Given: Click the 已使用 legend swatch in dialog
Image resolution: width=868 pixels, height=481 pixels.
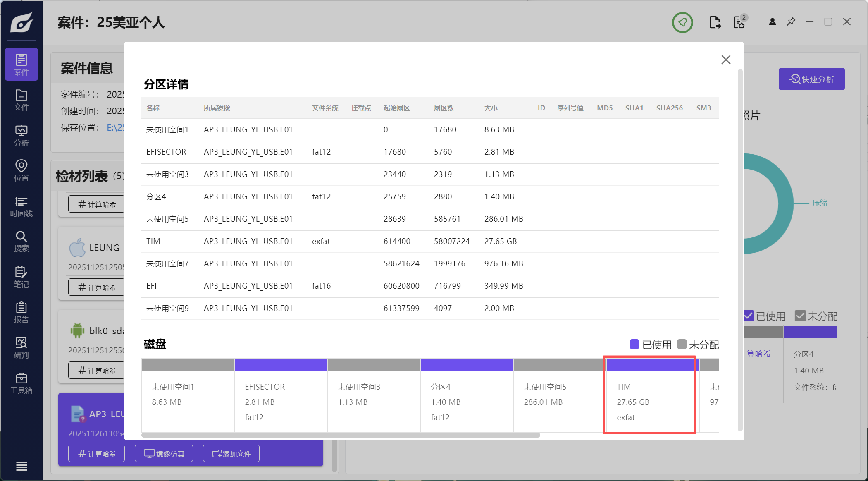Looking at the screenshot, I should click(x=634, y=344).
